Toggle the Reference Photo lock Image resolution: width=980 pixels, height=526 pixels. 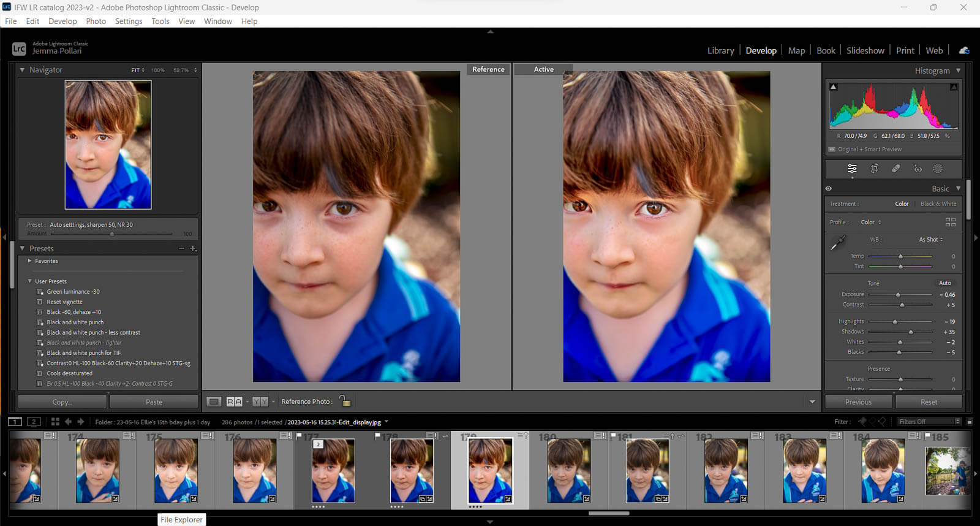pos(345,401)
